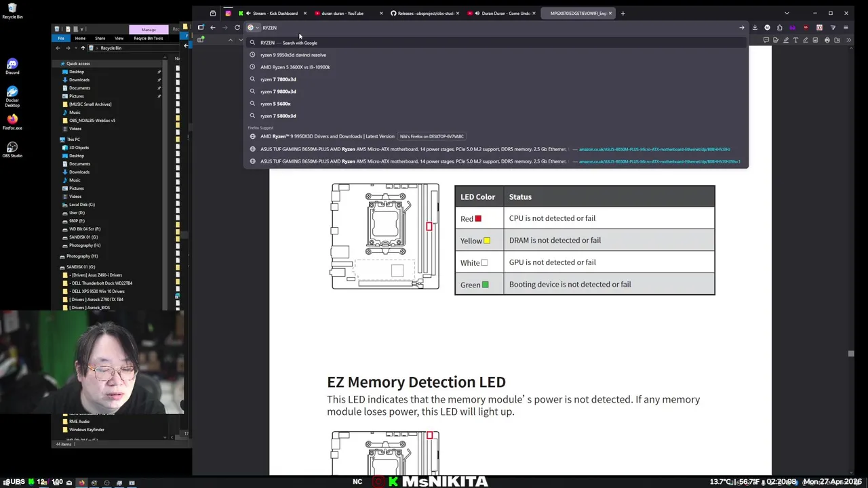The image size is (868, 488).
Task: Select RYZEN — Search with Google row
Action: [496, 43]
